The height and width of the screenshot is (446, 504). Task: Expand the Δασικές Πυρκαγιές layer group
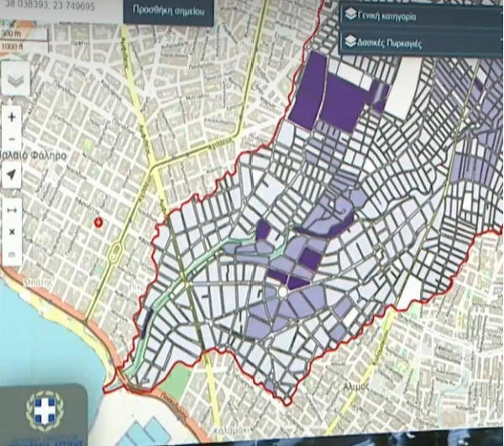pyautogui.click(x=393, y=41)
